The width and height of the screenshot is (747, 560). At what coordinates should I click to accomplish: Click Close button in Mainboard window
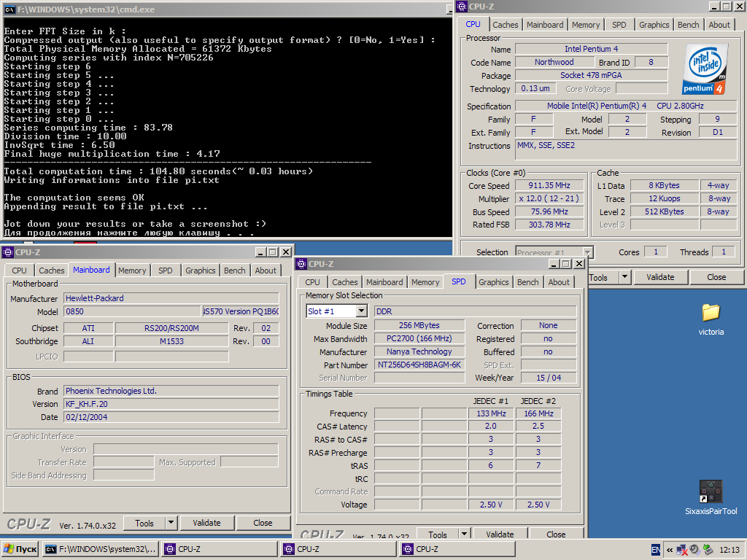[263, 523]
